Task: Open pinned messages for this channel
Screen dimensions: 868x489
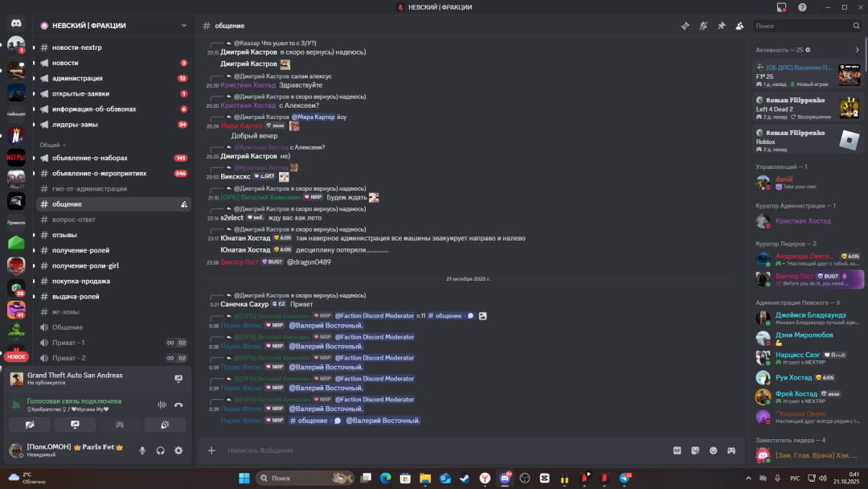Action: [x=721, y=26]
